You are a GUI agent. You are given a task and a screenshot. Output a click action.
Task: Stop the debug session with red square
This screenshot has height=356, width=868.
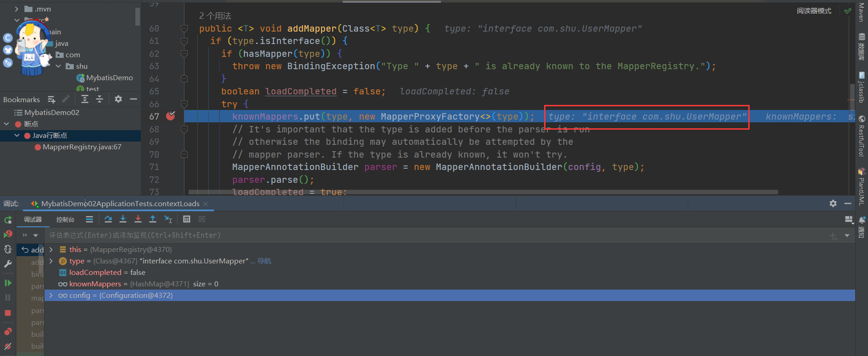click(8, 313)
